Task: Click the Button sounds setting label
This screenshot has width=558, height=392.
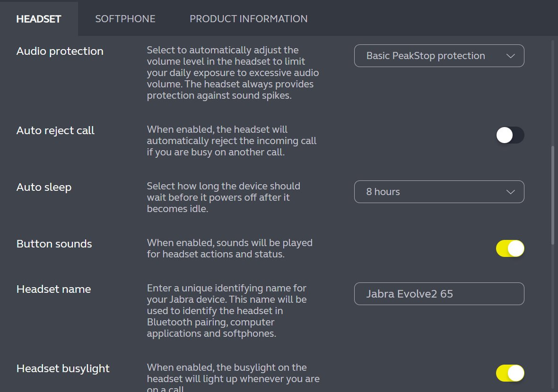Action: point(54,244)
